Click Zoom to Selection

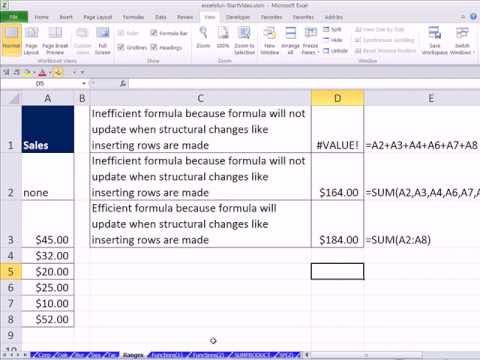[x=244, y=40]
